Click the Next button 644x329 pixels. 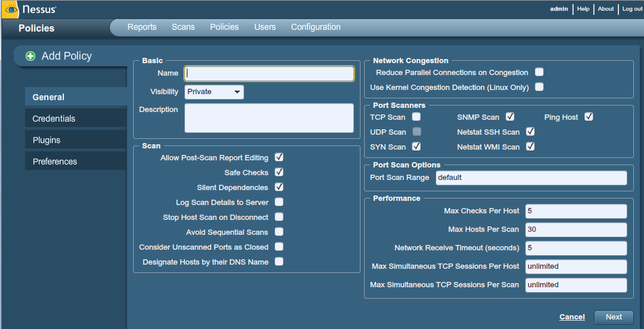(614, 316)
